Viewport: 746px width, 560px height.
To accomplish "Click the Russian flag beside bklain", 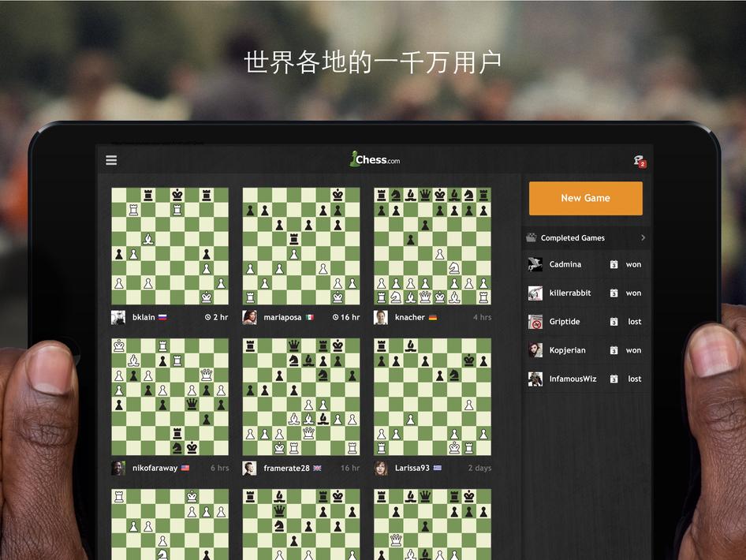I will (x=162, y=318).
